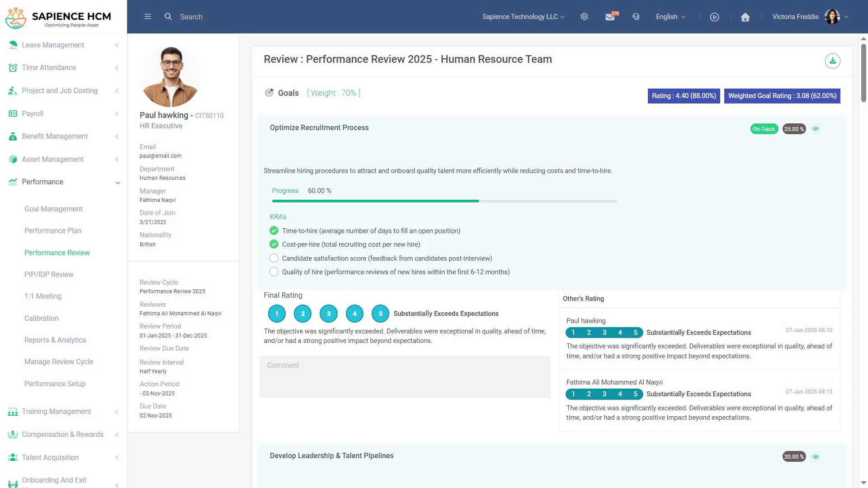This screenshot has height=488, width=868.
Task: Download the review report icon
Action: (x=832, y=61)
